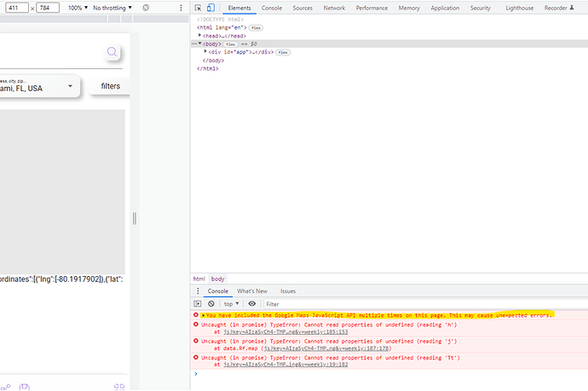Image resolution: width=588 pixels, height=391 pixels.
Task: Open source link ending weekly:19:182
Action: point(285,365)
